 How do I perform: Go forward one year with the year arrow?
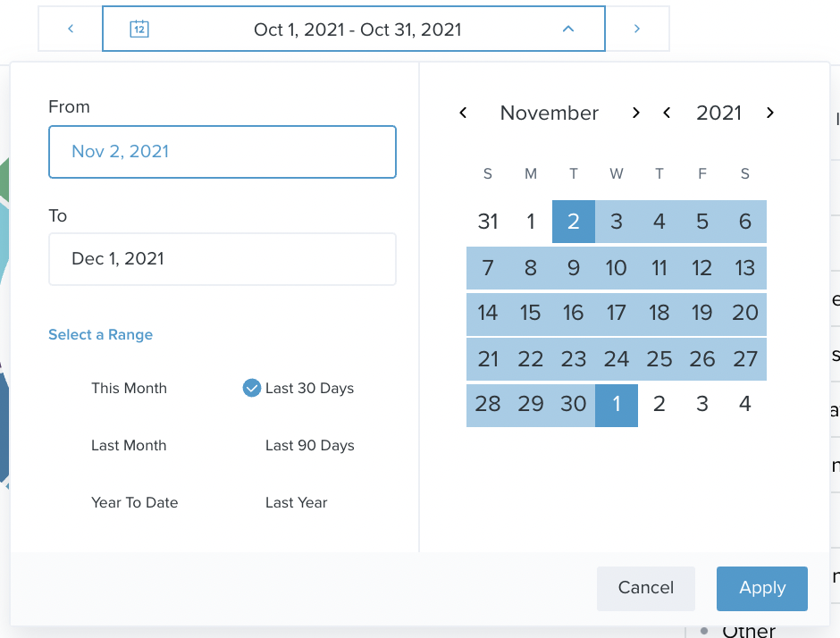click(770, 113)
